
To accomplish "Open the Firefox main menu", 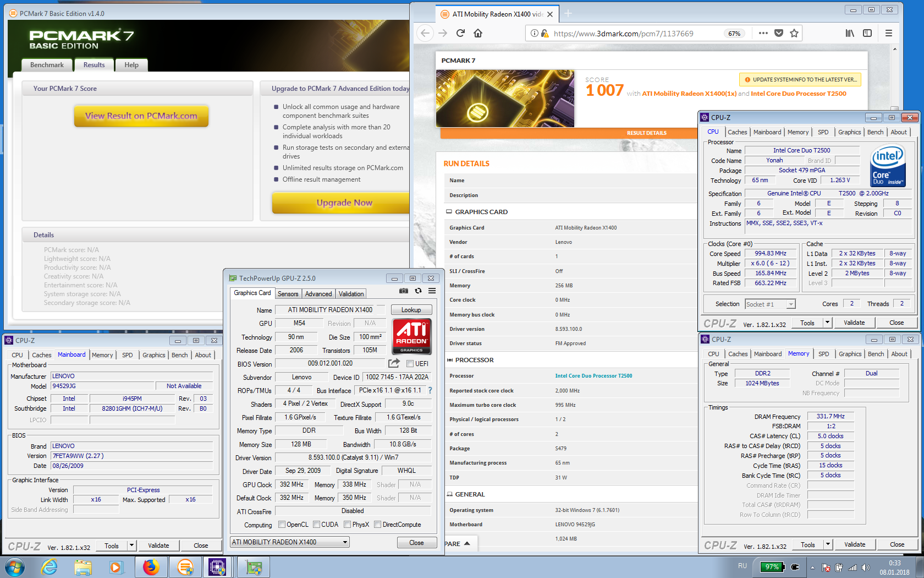I will tap(889, 33).
